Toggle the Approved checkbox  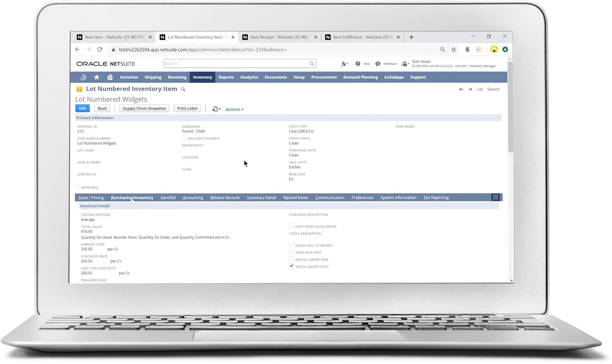pos(77,187)
